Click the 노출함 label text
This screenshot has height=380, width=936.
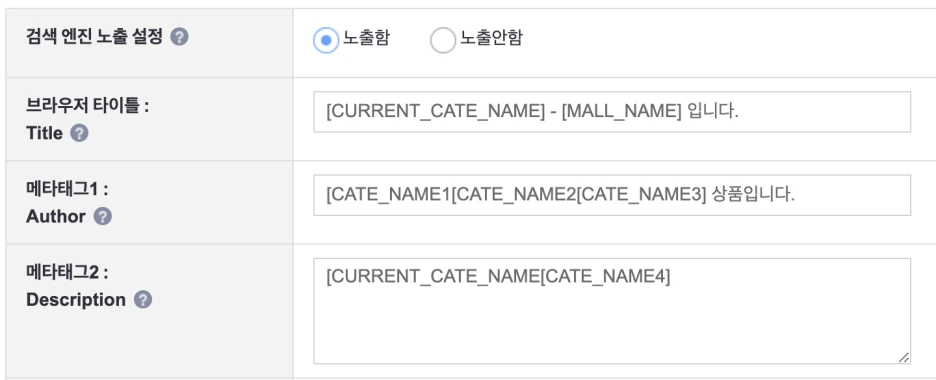point(366,38)
